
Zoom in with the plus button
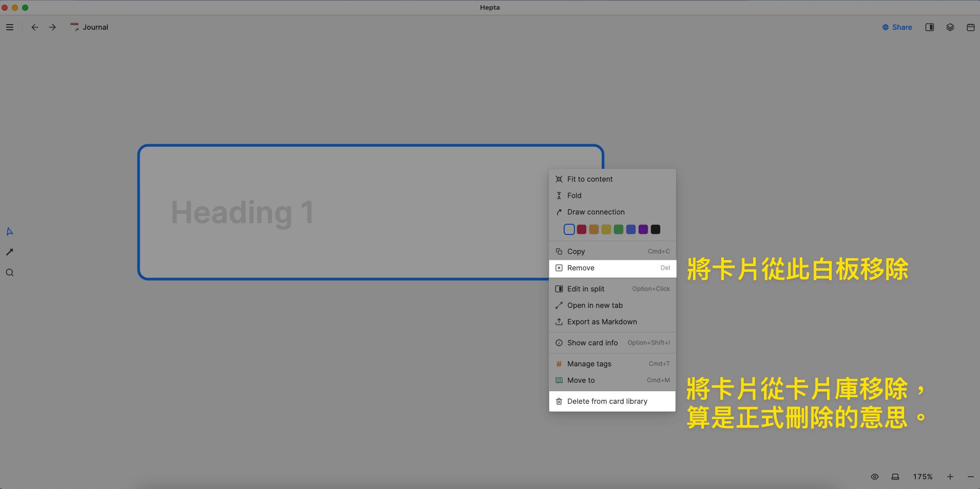tap(950, 477)
